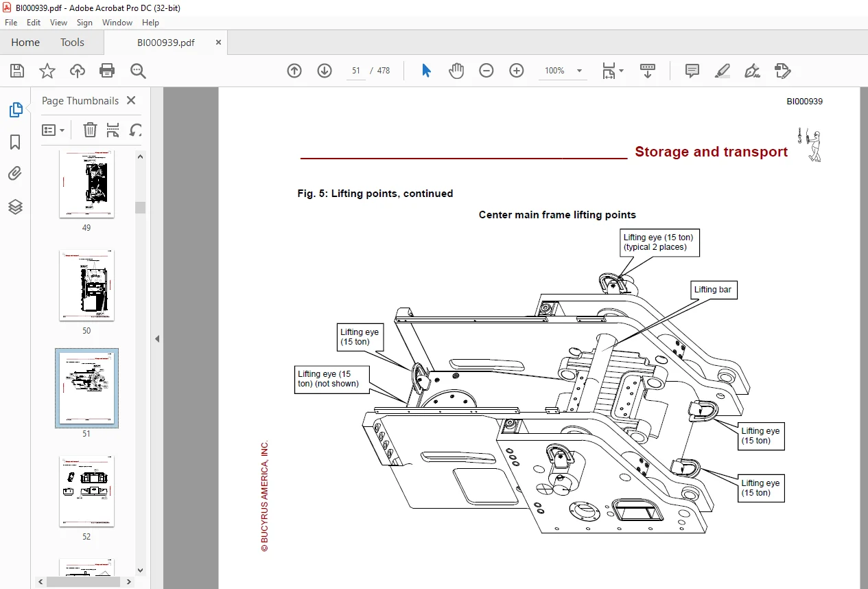Select page 52 thumbnail

[x=86, y=492]
